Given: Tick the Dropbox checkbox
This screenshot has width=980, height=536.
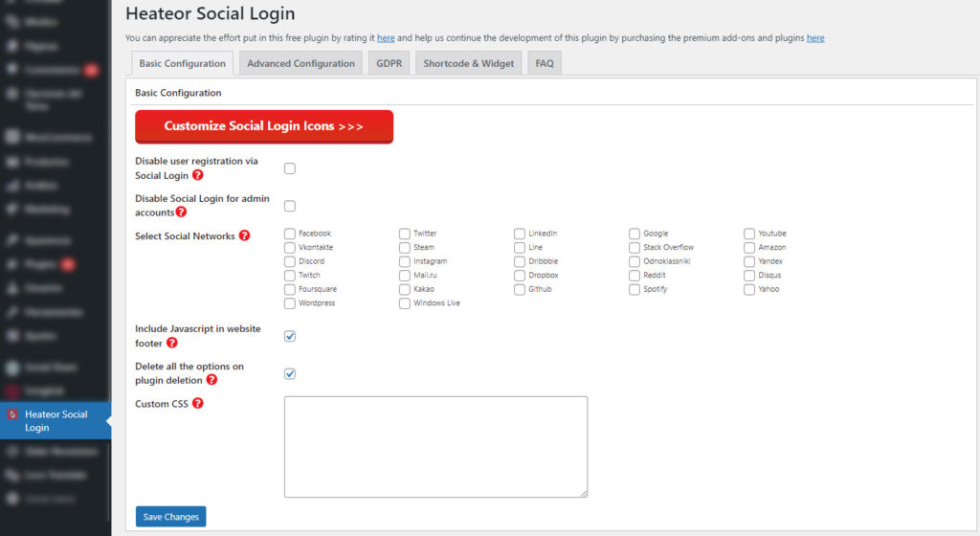Looking at the screenshot, I should point(520,276).
